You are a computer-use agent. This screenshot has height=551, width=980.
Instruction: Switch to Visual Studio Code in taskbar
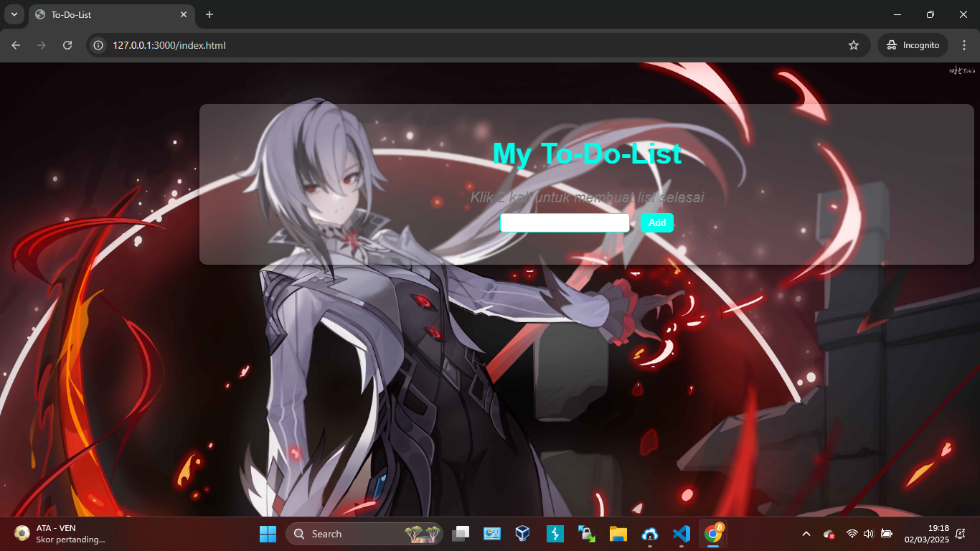(682, 534)
